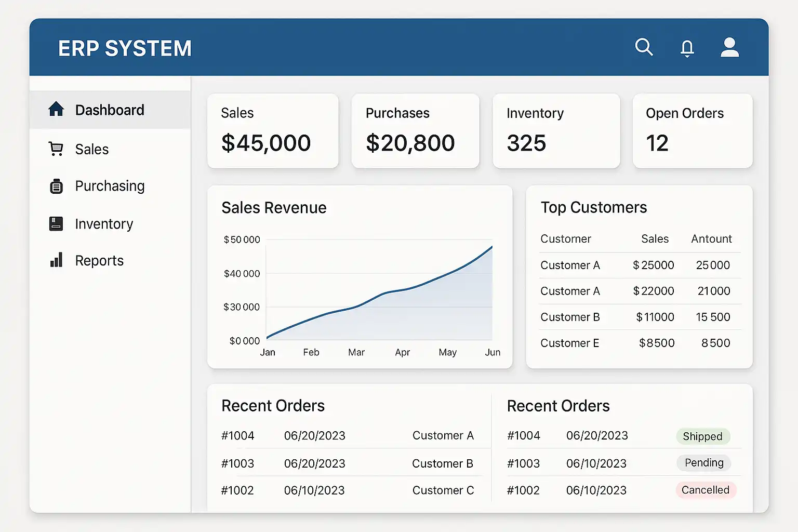Click the Shipped status badge

tap(702, 436)
